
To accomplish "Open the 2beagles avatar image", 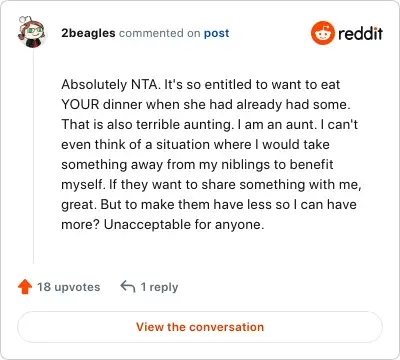I will pyautogui.click(x=31, y=32).
